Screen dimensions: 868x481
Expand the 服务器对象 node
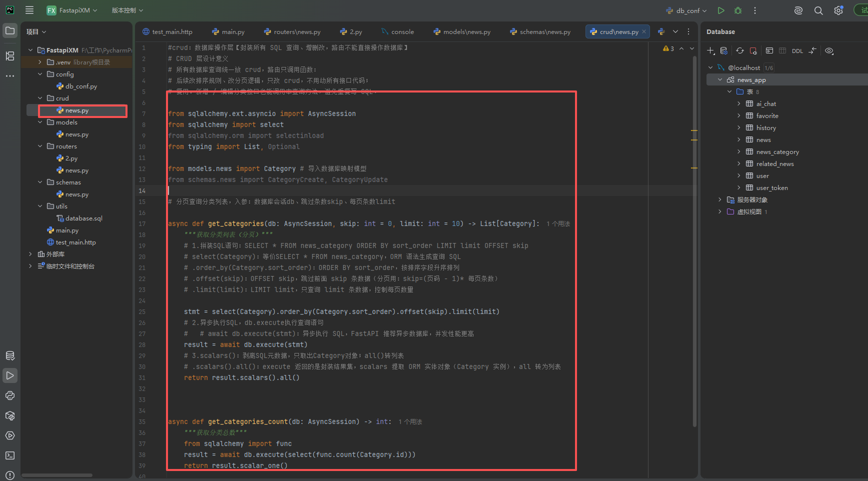720,199
